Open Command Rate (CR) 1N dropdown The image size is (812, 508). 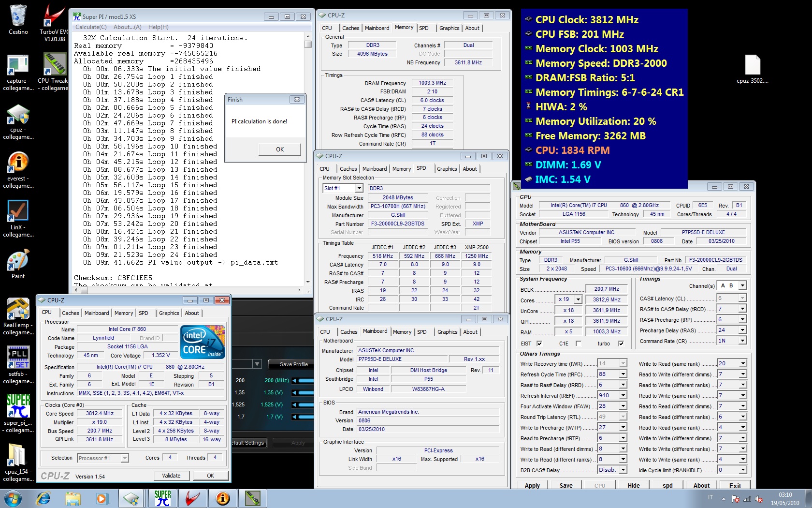pos(742,341)
